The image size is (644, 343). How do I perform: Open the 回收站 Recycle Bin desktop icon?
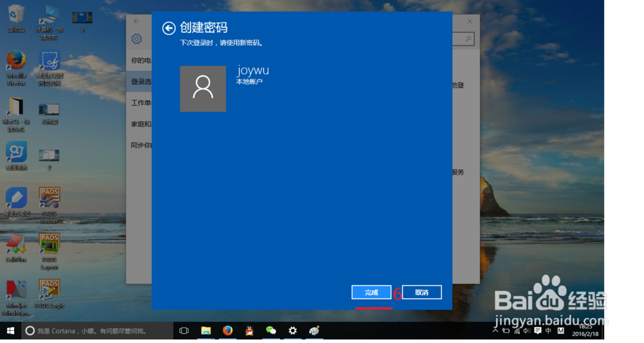click(x=16, y=17)
